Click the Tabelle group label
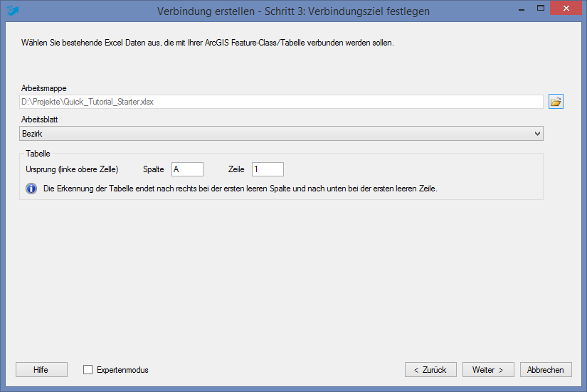The width and height of the screenshot is (587, 392). [x=38, y=154]
